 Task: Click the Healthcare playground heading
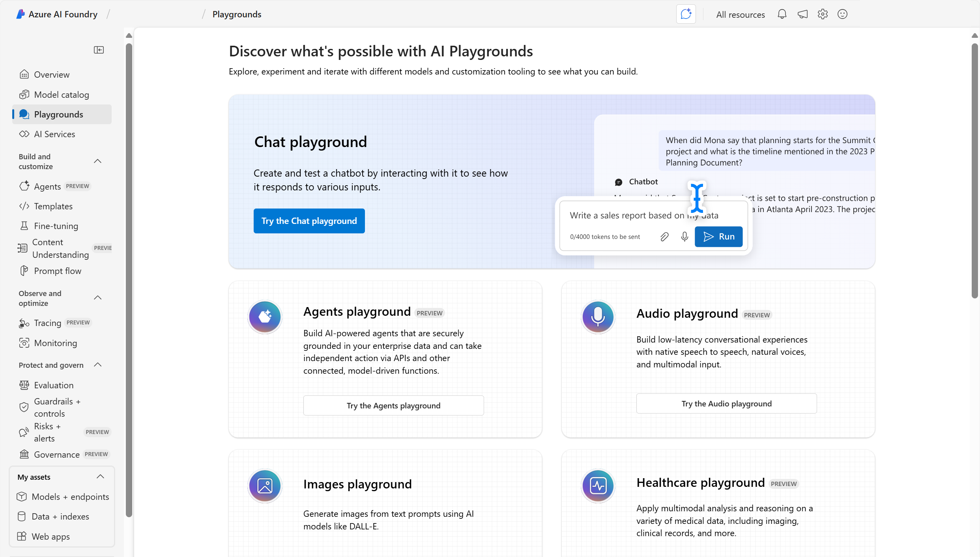[x=700, y=482]
